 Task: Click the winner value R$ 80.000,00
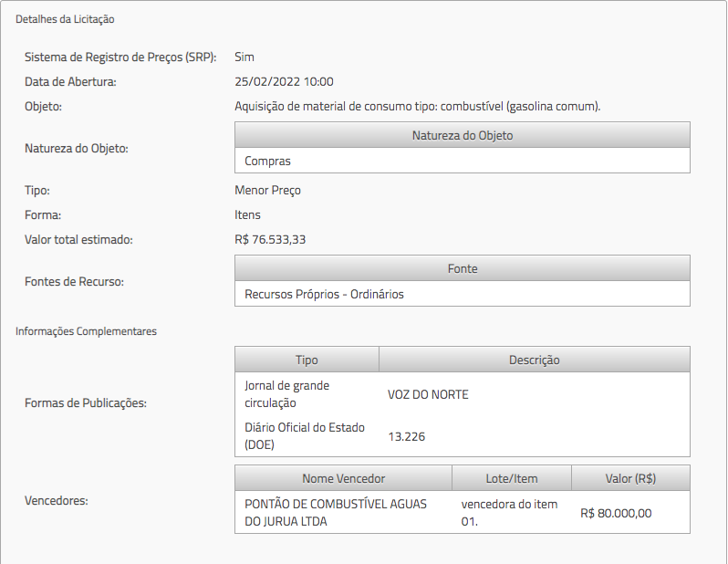[616, 513]
